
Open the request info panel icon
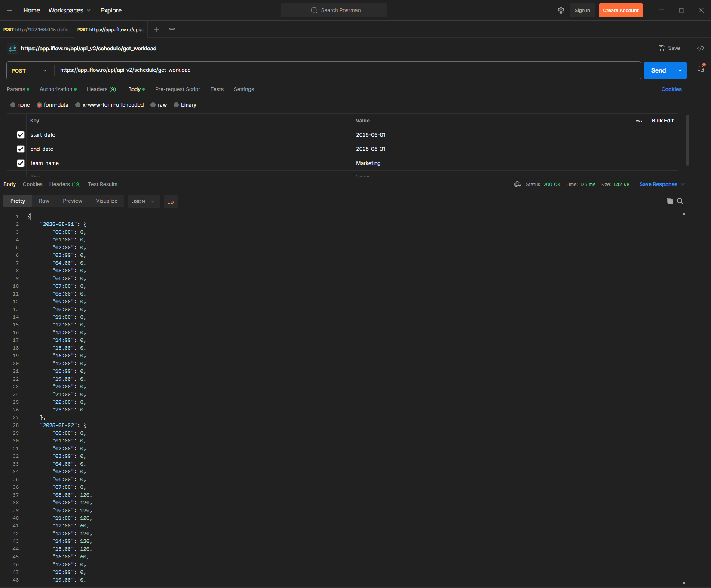[701, 68]
